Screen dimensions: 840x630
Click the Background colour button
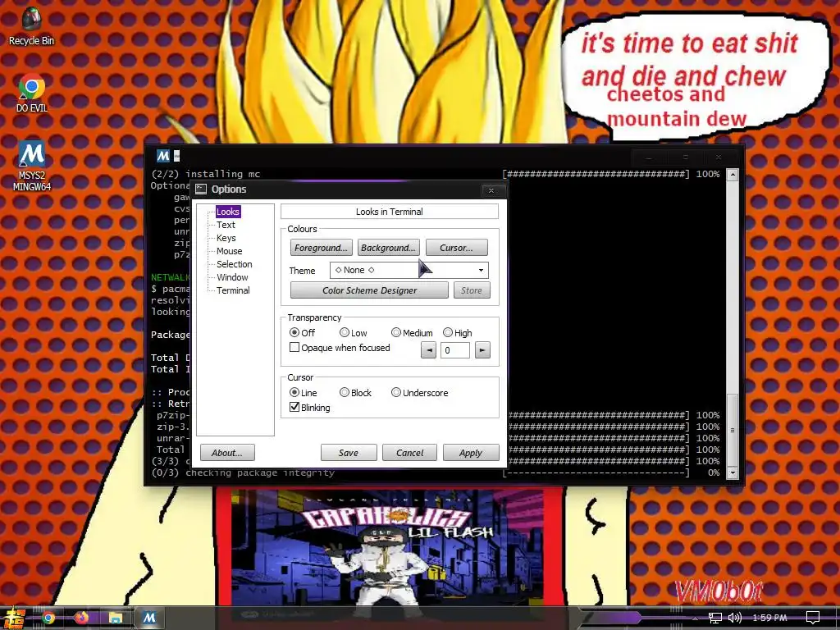point(388,248)
